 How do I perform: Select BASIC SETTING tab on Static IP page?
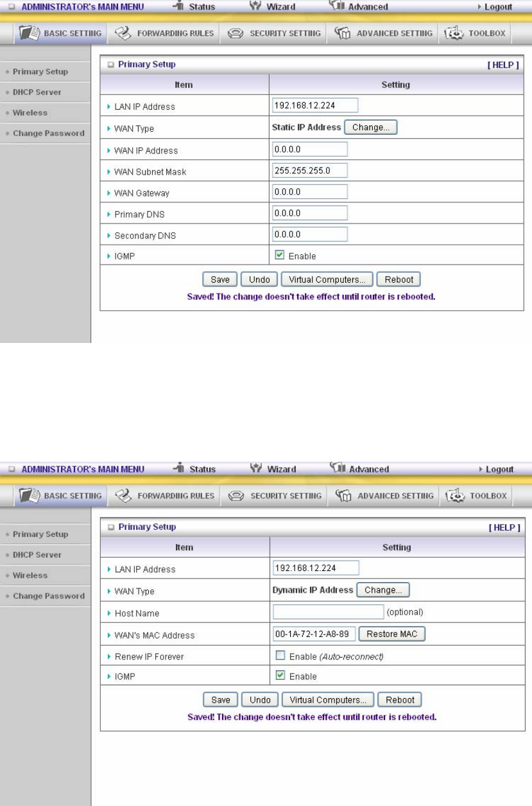point(61,33)
